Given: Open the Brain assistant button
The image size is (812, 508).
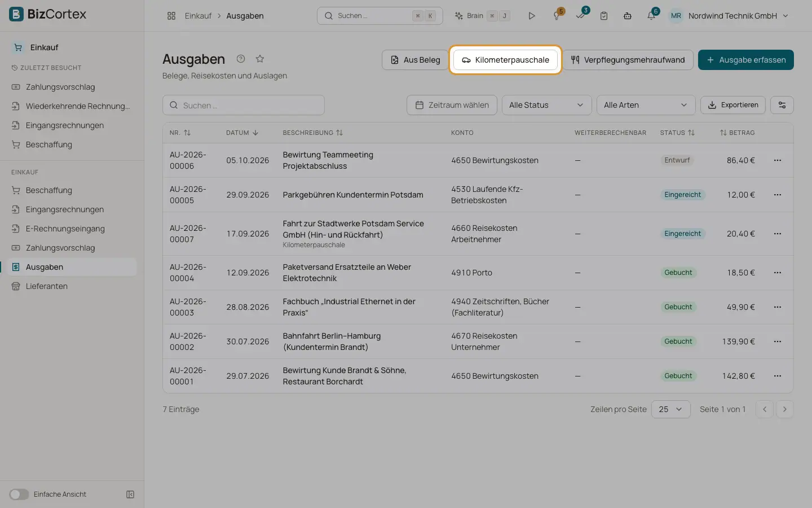Looking at the screenshot, I should tap(482, 16).
